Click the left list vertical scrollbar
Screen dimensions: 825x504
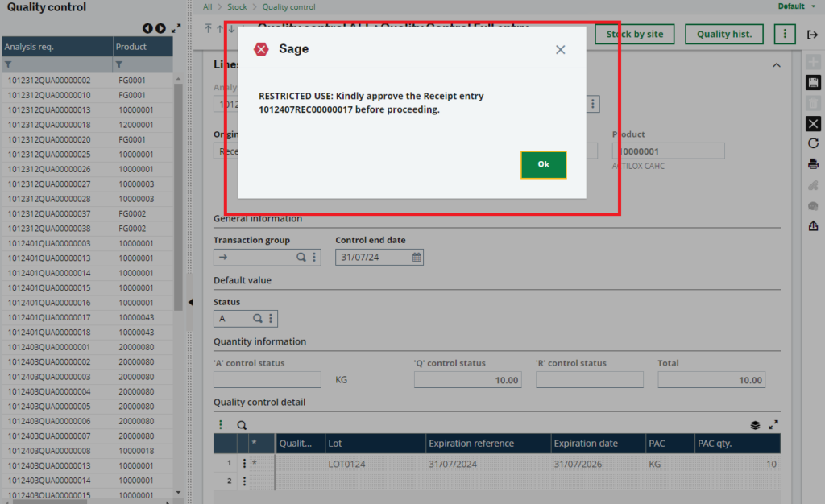[178, 197]
